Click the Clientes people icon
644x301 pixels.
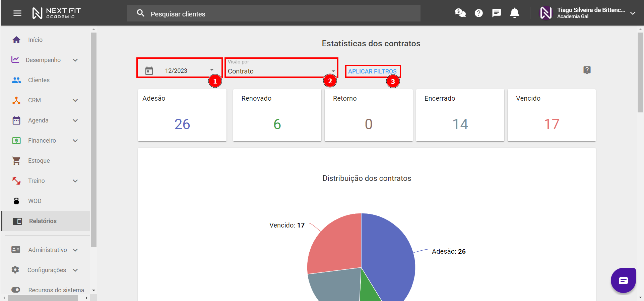click(x=16, y=80)
